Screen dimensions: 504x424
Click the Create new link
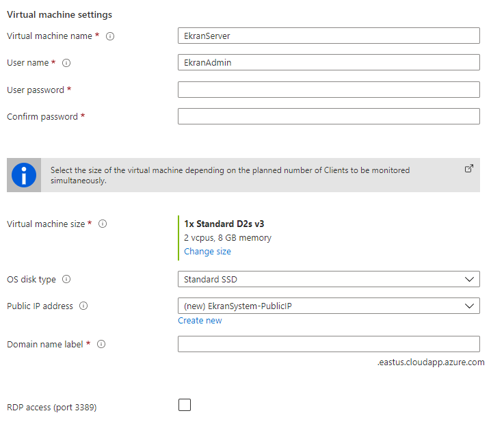pyautogui.click(x=200, y=321)
